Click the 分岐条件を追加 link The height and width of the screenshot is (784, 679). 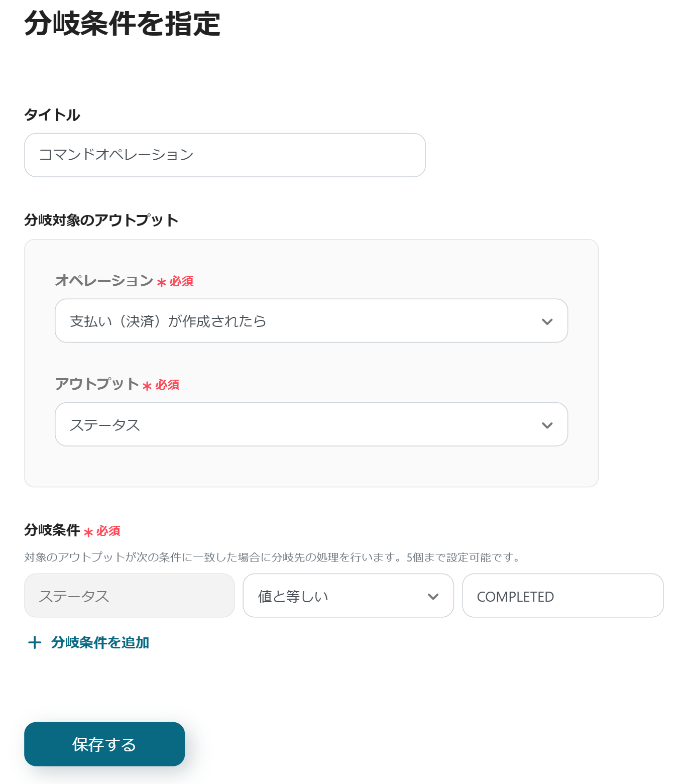[100, 642]
